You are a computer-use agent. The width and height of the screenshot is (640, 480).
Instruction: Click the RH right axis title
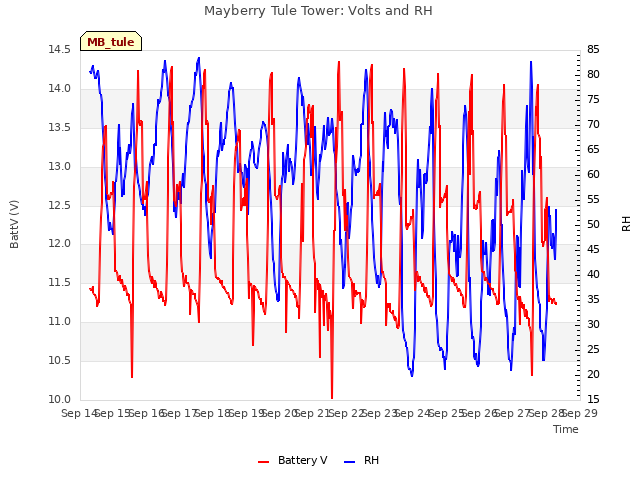tap(626, 224)
